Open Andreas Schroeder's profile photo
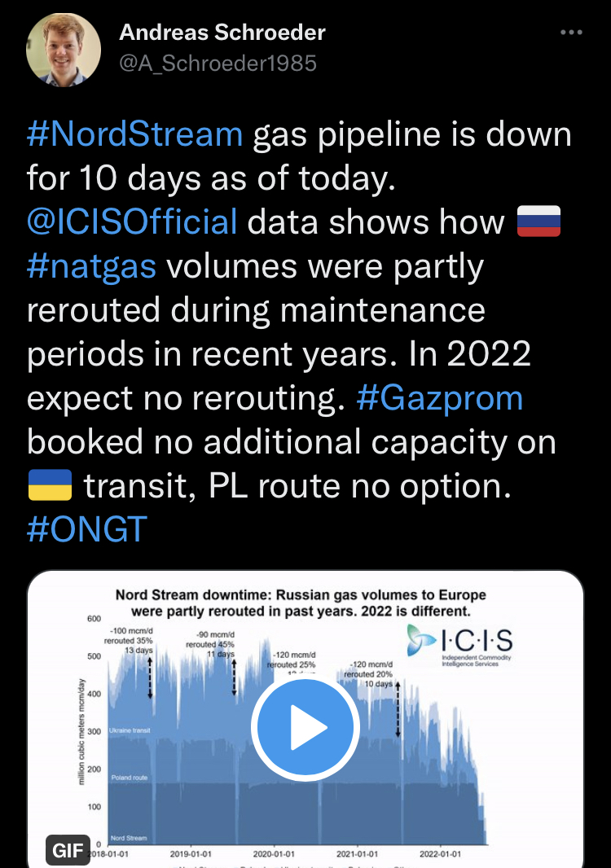 click(64, 50)
